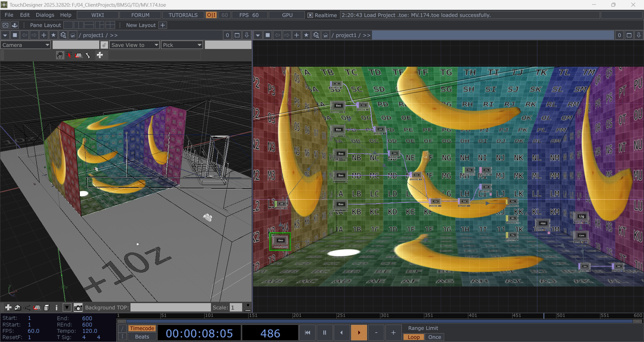Click the camera snapshot icon in viewer footer
Viewport: 644px width, 342px height.
coord(78,307)
